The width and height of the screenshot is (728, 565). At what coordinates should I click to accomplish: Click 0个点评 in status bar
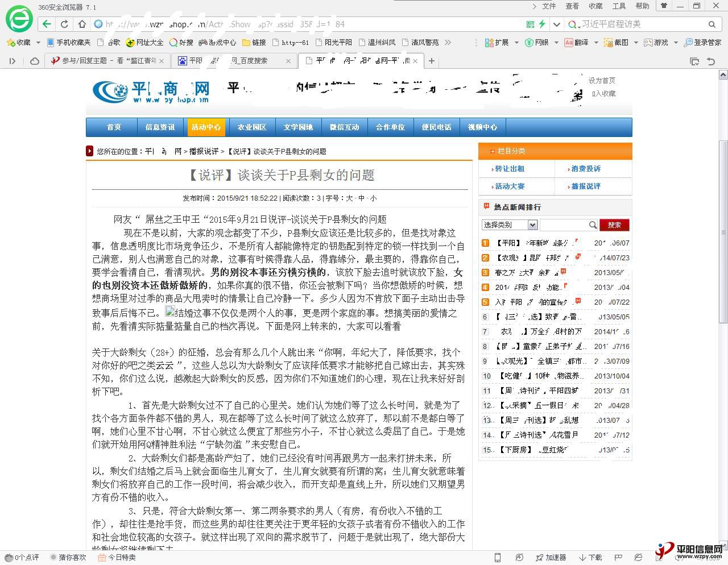[x=22, y=558]
